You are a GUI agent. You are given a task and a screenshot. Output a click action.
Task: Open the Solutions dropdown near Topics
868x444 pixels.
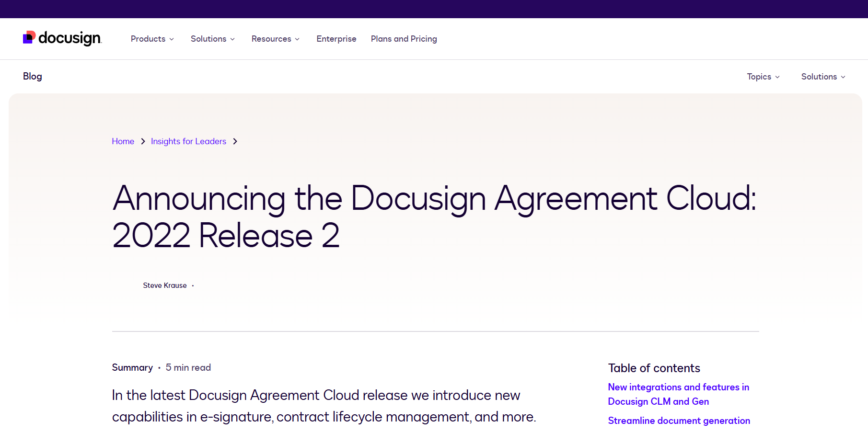[822, 77]
